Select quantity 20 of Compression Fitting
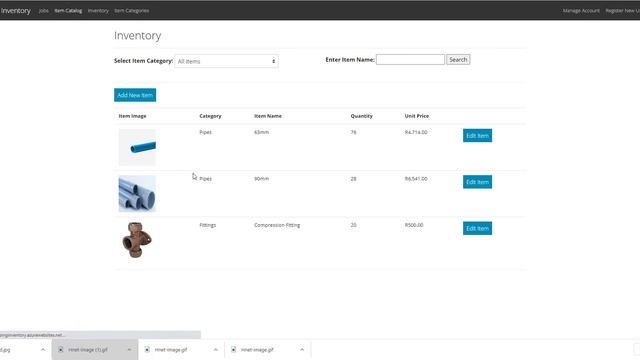This screenshot has height=360, width=640. (353, 225)
